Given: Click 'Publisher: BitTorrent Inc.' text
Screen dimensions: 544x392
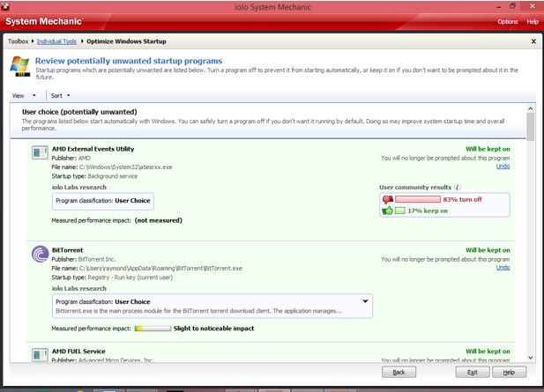Looking at the screenshot, I should point(84,259).
